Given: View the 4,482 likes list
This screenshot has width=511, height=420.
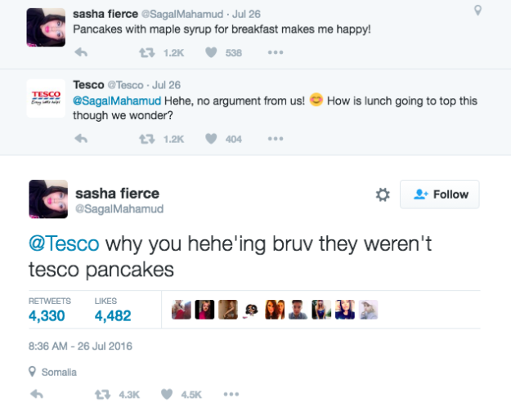Looking at the screenshot, I should pos(112,315).
